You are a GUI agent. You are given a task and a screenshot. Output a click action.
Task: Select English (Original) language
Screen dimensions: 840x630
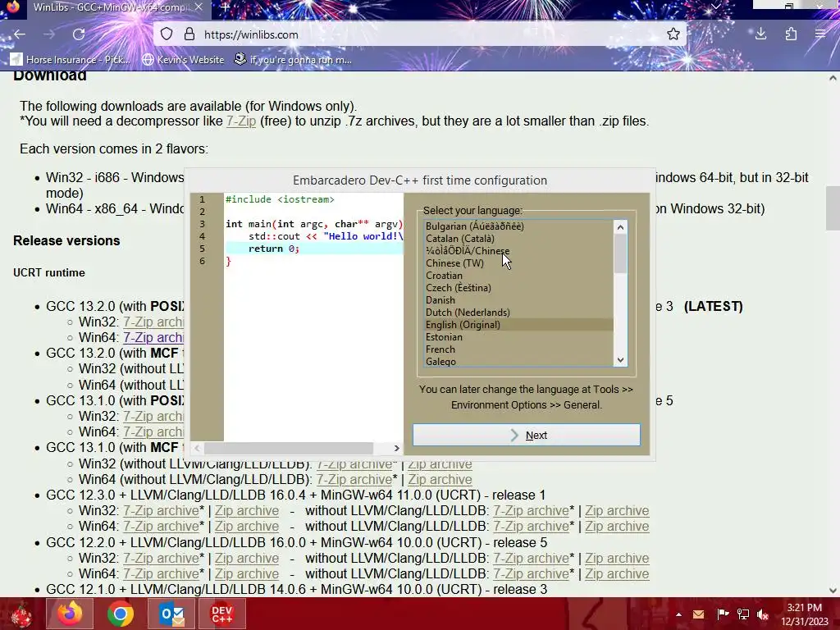518,325
